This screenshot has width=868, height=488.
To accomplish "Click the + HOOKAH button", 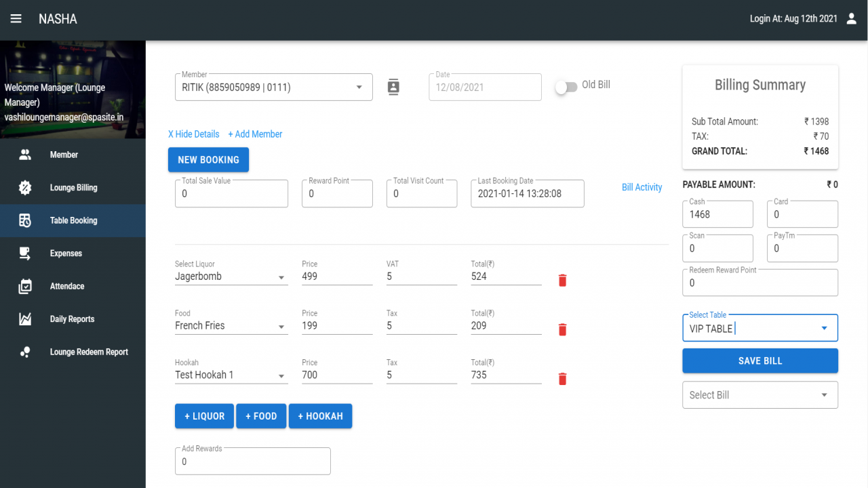I will (x=320, y=416).
